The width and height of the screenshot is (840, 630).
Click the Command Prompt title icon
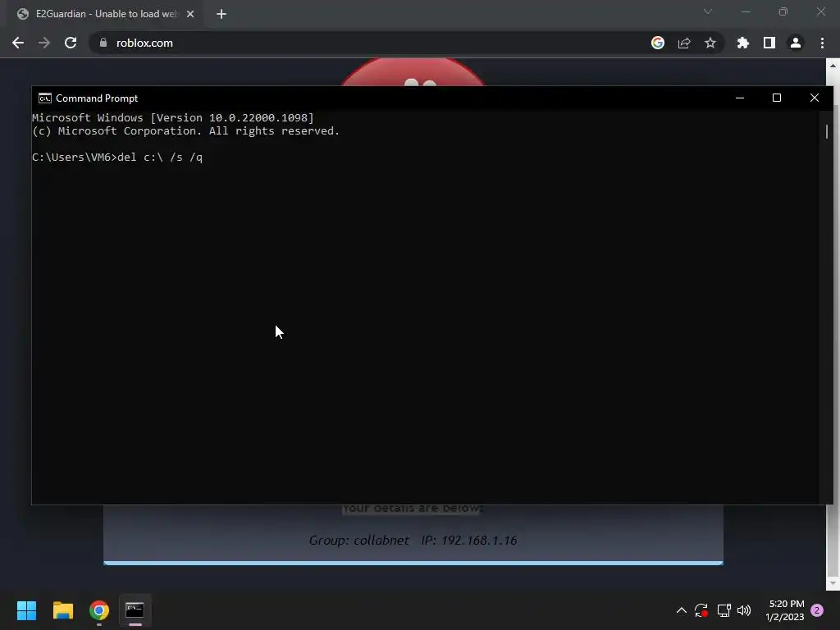coord(45,98)
